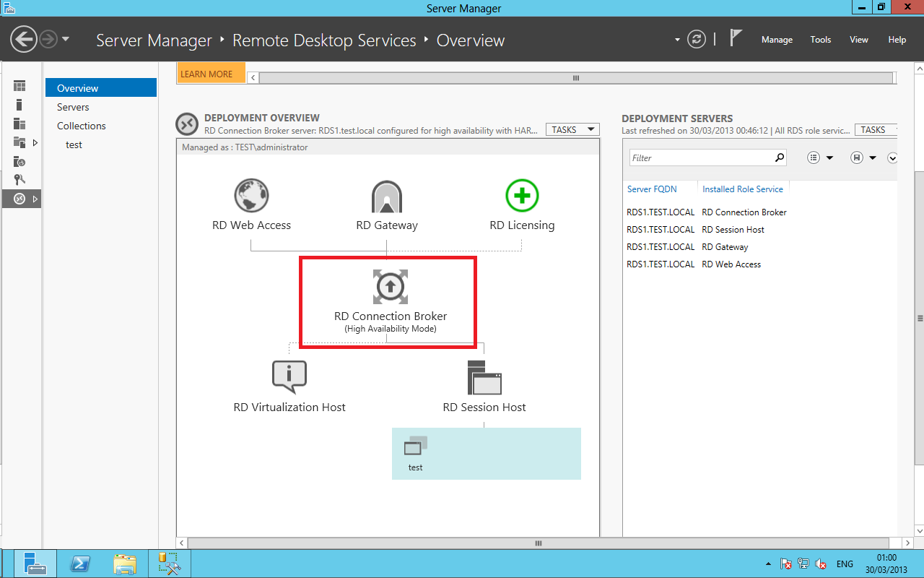The width and height of the screenshot is (924, 578).
Task: Select the test collection tile under Session Host
Action: click(487, 453)
